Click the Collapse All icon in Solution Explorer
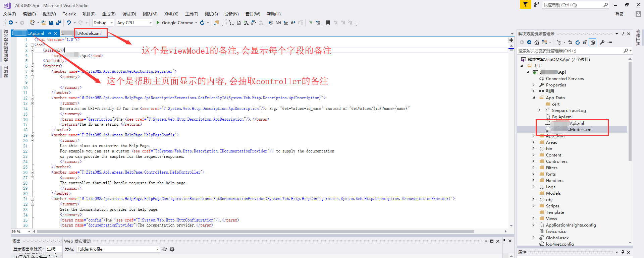The image size is (644, 258). (585, 42)
